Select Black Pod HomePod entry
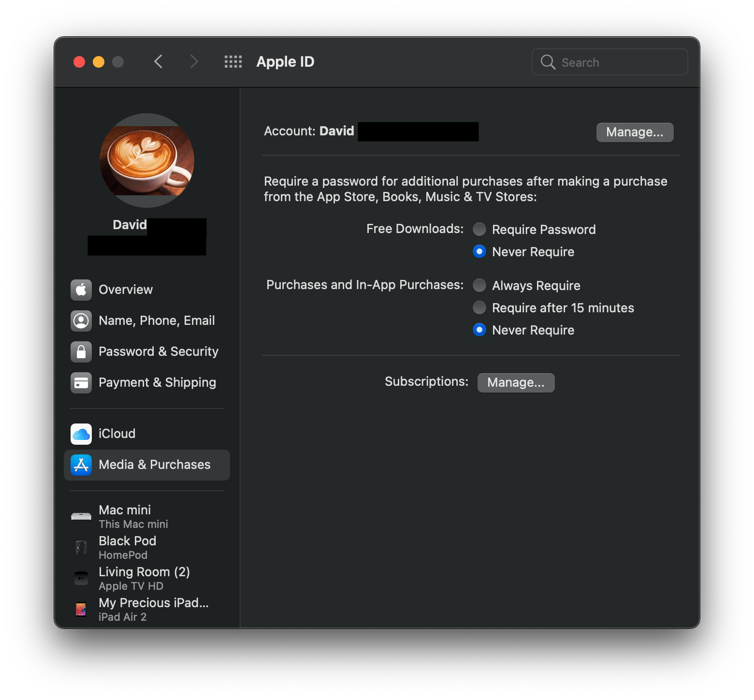The width and height of the screenshot is (754, 700). pos(147,547)
